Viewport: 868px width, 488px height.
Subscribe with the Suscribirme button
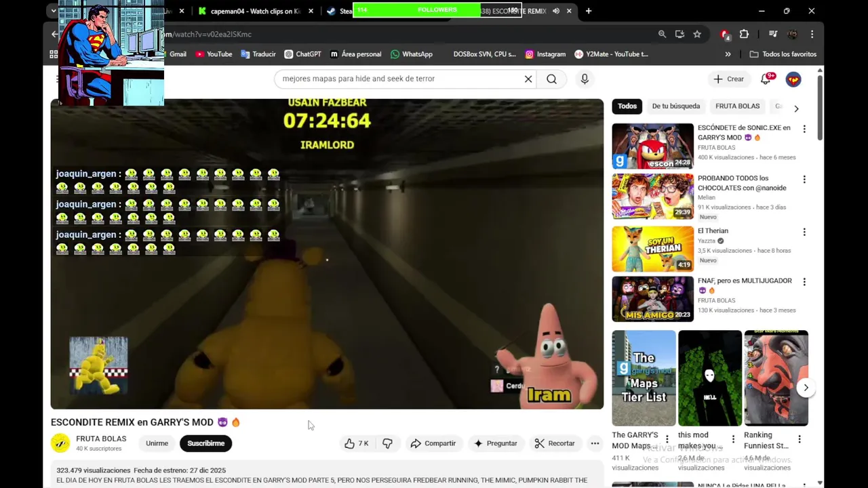pos(206,443)
